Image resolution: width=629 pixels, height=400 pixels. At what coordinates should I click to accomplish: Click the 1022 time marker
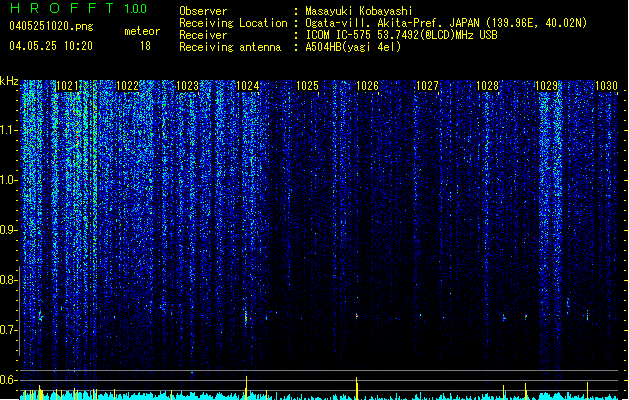point(127,86)
